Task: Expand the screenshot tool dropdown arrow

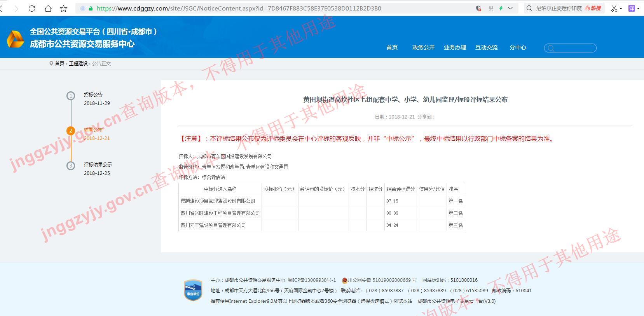Action: [621, 9]
